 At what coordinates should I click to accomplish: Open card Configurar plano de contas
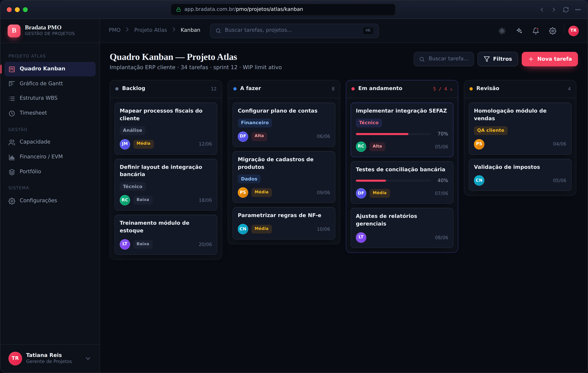284,125
